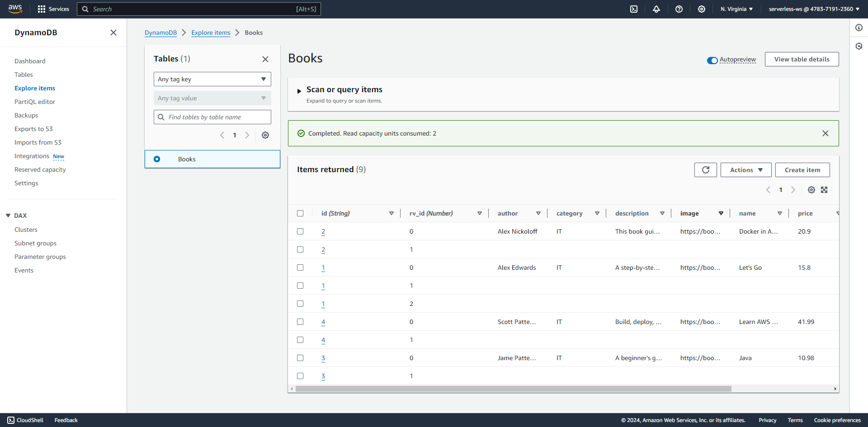Focus the Find tables by table name field

click(x=212, y=117)
